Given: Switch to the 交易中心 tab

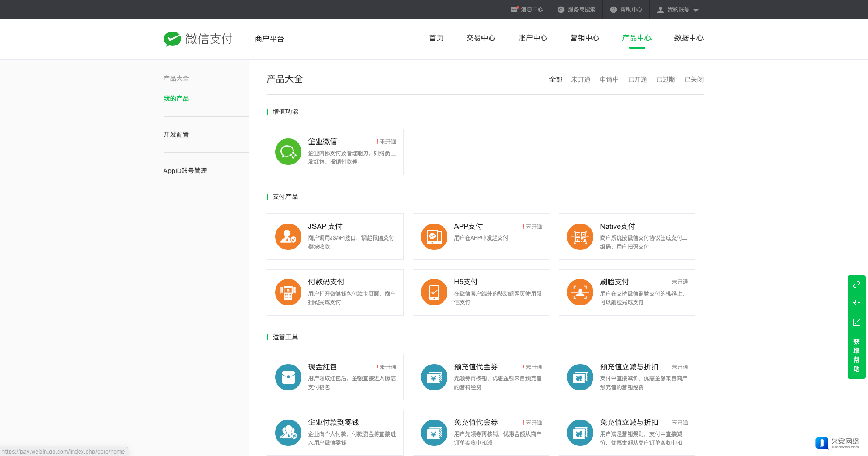Looking at the screenshot, I should point(480,38).
